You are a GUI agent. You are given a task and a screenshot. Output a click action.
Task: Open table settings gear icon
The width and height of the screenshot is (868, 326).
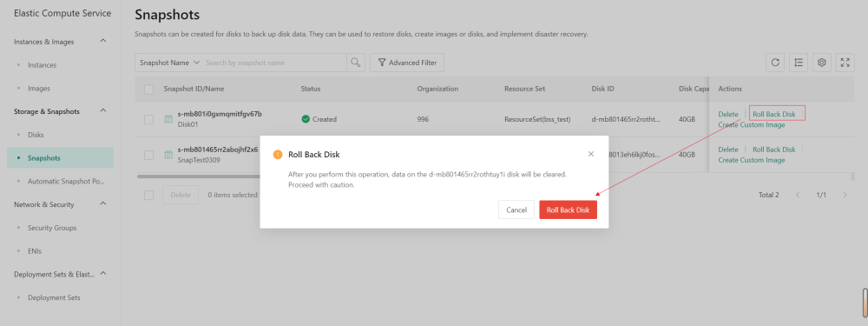822,63
